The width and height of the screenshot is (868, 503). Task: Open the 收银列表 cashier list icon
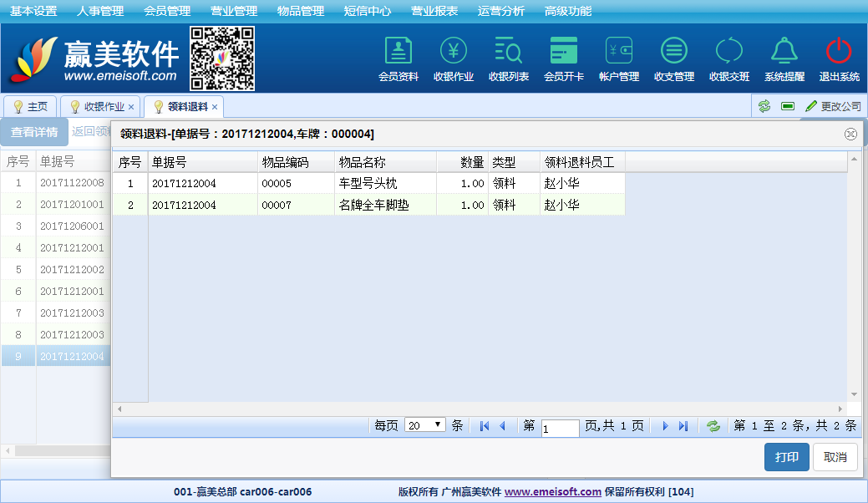[x=508, y=52]
